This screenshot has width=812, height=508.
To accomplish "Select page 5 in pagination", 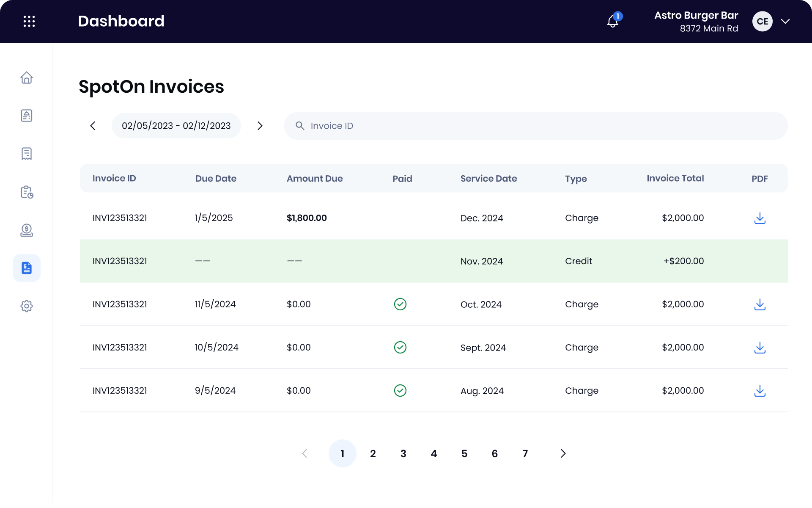I will (x=464, y=453).
